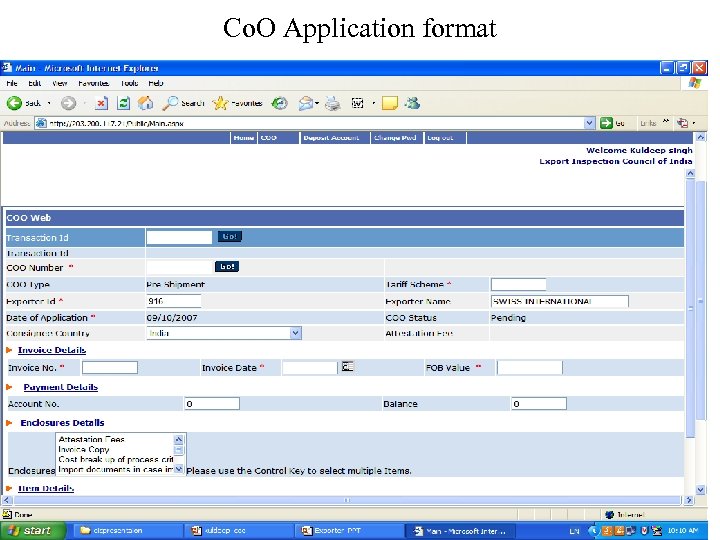Click the Stop loading icon
Viewport: 720px width, 540px height.
[x=101, y=103]
